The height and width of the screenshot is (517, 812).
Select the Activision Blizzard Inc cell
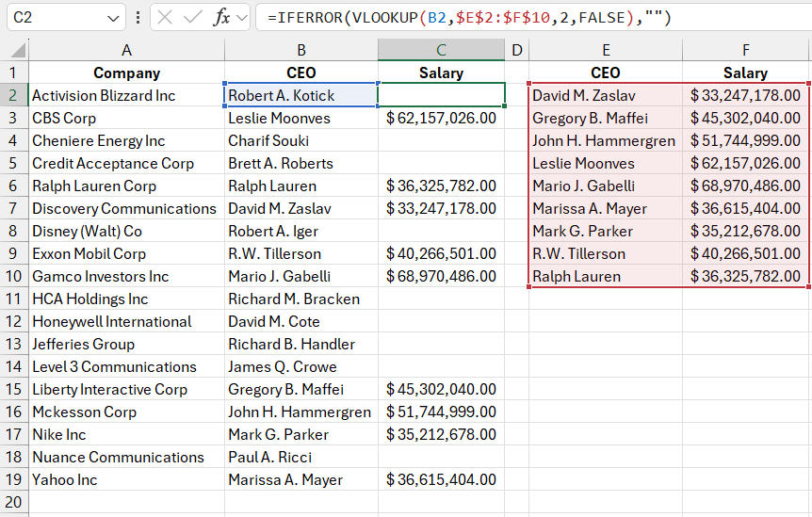tap(126, 95)
